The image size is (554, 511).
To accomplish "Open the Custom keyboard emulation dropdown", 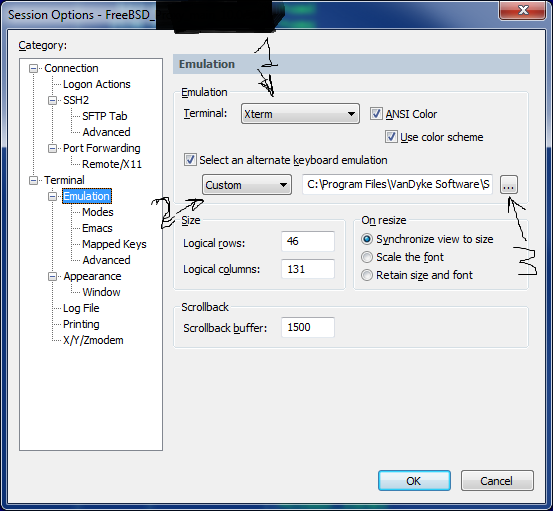I will (247, 184).
